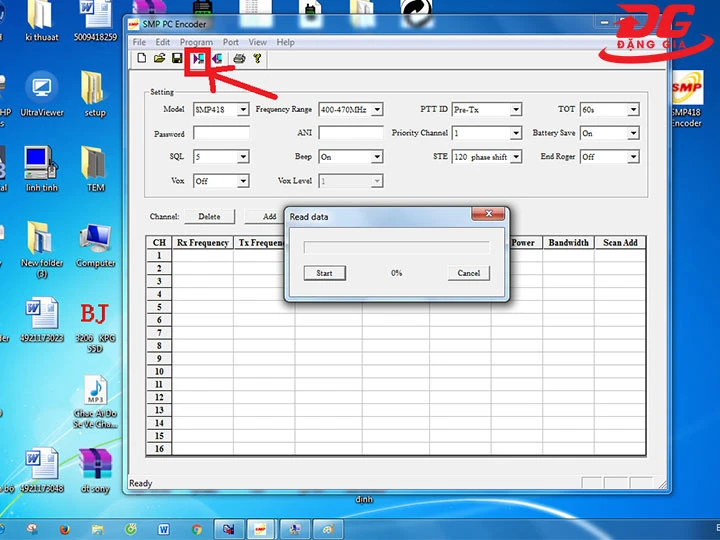Open the Frequency Range dropdown
The width and height of the screenshot is (720, 540).
[377, 110]
